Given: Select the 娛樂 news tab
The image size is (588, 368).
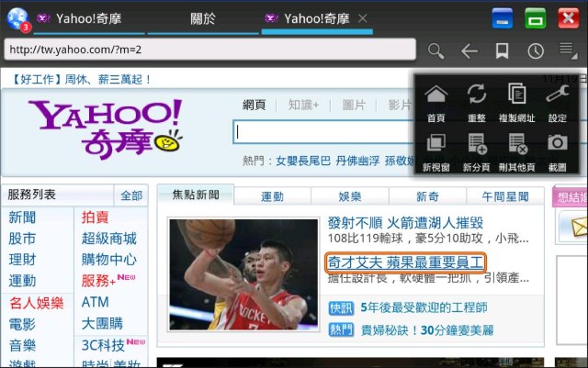Looking at the screenshot, I should (350, 196).
